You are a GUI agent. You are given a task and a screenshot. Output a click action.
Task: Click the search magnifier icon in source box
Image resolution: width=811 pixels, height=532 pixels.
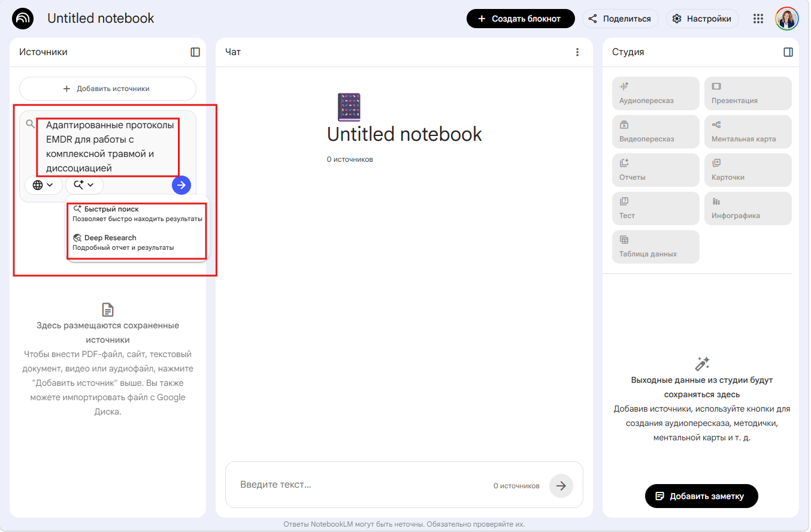point(31,124)
